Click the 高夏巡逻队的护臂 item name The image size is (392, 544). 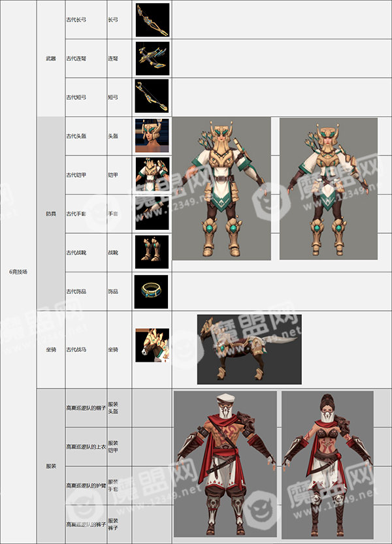[86, 486]
